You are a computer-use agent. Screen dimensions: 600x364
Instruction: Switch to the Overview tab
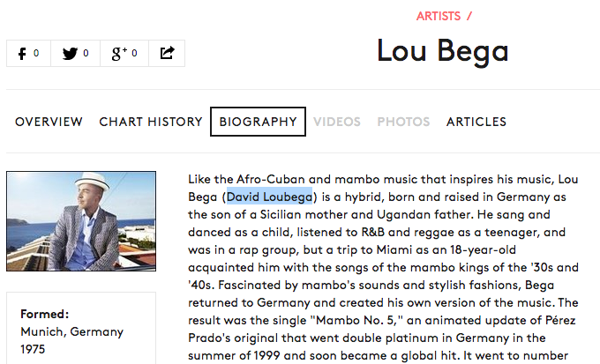49,122
